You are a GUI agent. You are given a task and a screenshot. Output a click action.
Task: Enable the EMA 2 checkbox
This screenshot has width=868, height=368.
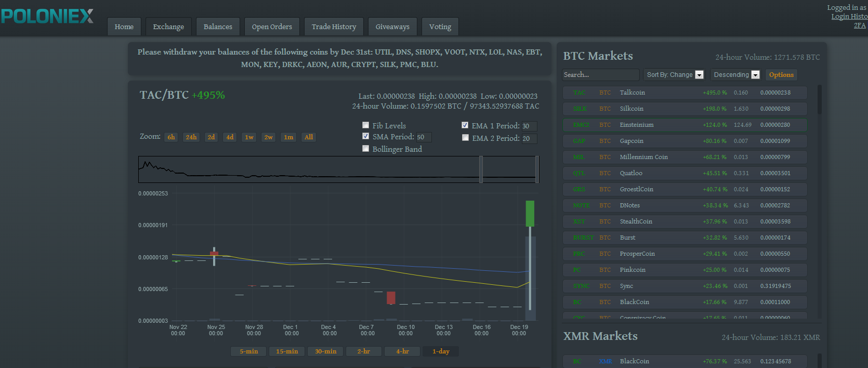coord(465,138)
